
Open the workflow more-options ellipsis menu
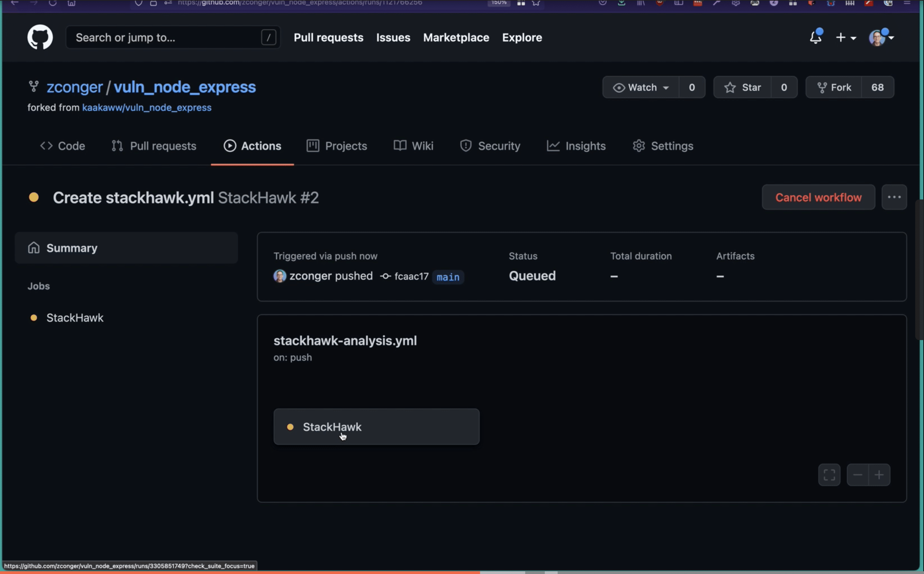point(894,197)
